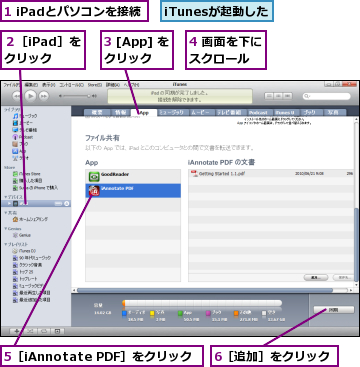Click the list view button
Image resolution: width=360 pixels, height=367 pixels.
(269, 96)
